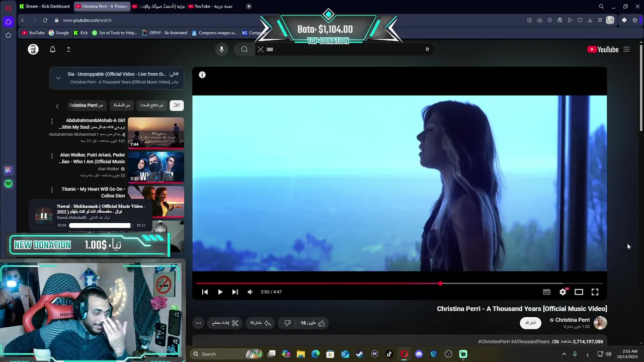
Task: Open Opera easy setup sliders icon
Action: [x=600, y=20]
